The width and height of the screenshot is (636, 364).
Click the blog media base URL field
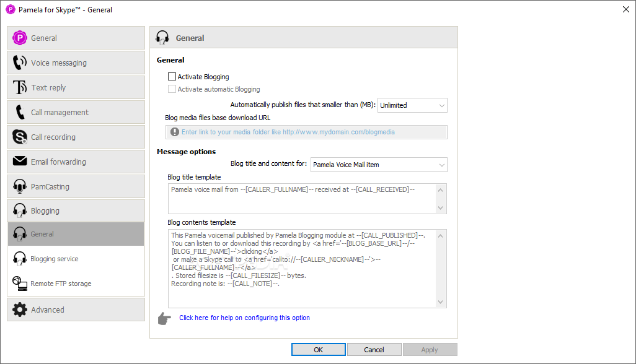tap(306, 132)
